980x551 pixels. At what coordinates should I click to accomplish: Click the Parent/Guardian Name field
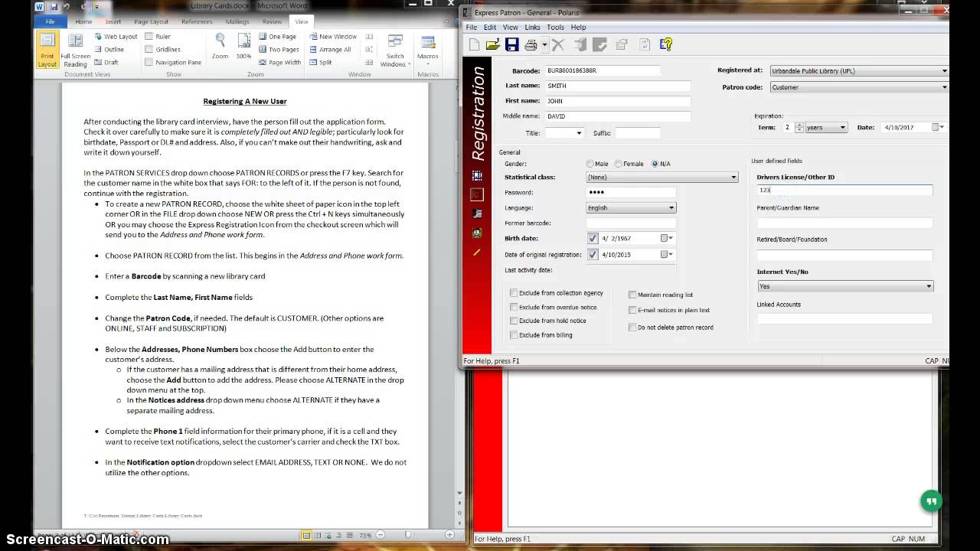tap(844, 223)
